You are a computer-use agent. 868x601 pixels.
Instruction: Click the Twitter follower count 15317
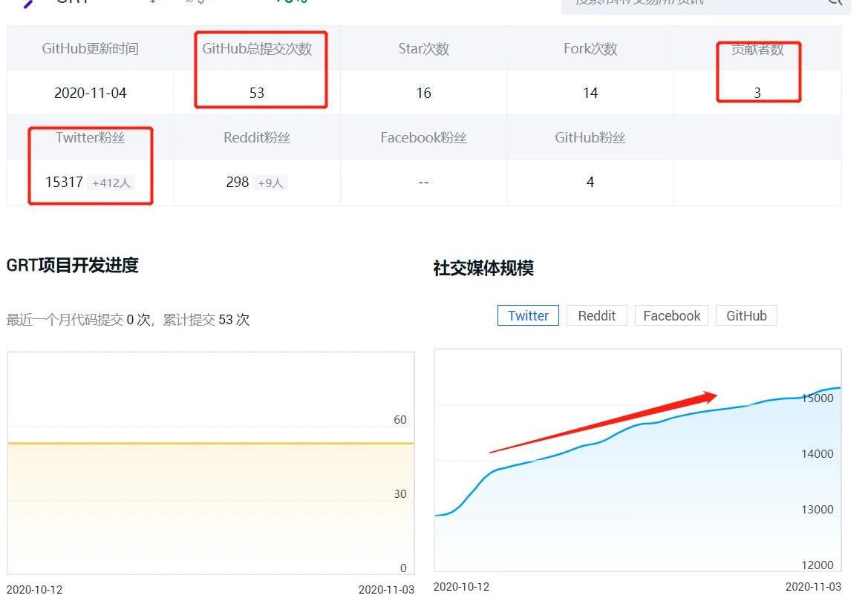point(64,182)
